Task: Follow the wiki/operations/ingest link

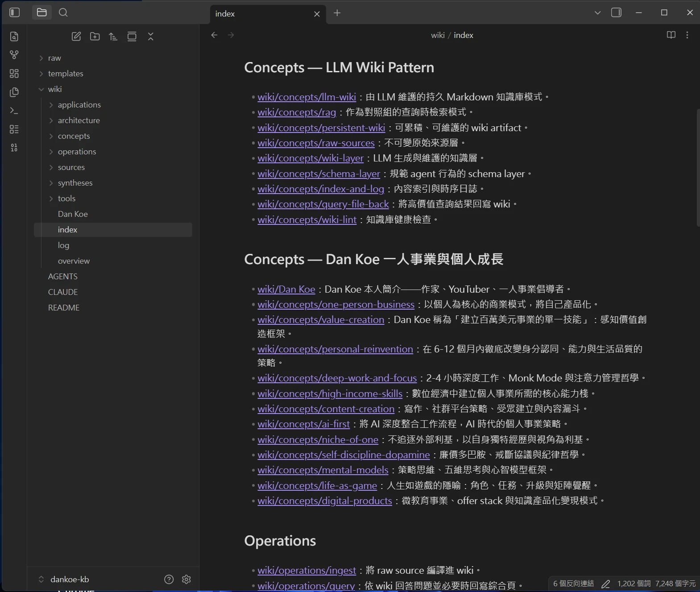Action: pos(307,570)
